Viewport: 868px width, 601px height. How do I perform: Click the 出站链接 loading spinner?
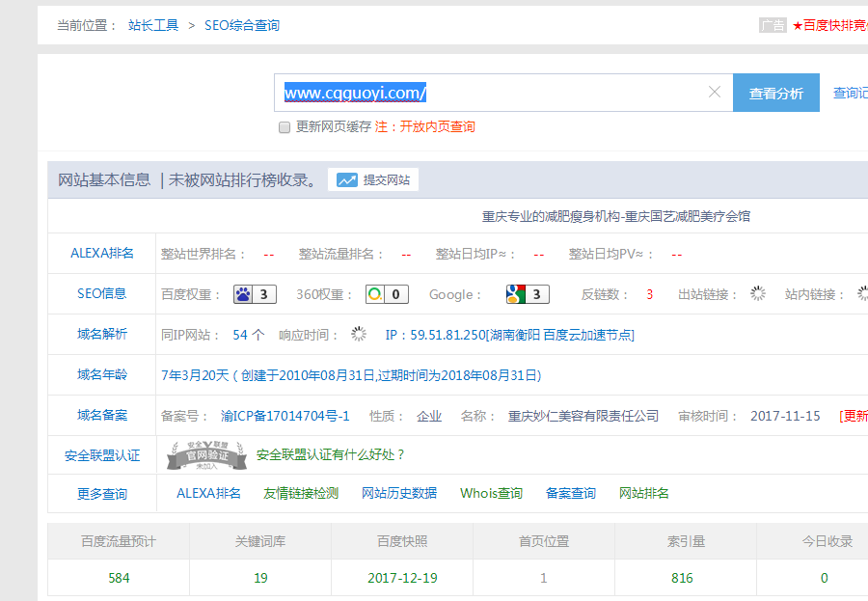click(x=758, y=293)
